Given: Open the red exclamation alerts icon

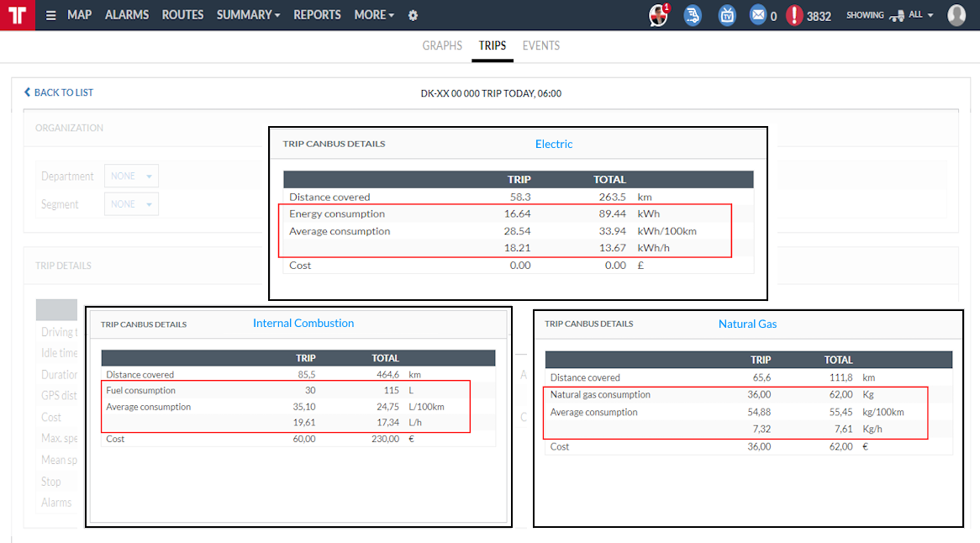Looking at the screenshot, I should pos(793,15).
